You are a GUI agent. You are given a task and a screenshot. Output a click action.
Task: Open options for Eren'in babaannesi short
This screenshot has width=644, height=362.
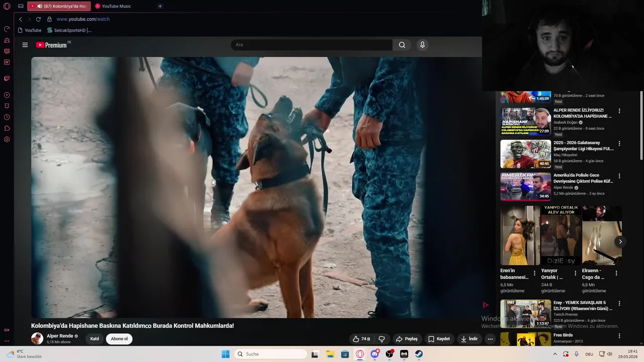click(534, 274)
